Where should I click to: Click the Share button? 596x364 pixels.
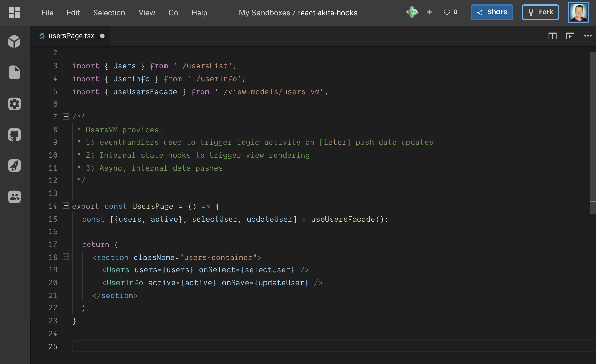492,12
